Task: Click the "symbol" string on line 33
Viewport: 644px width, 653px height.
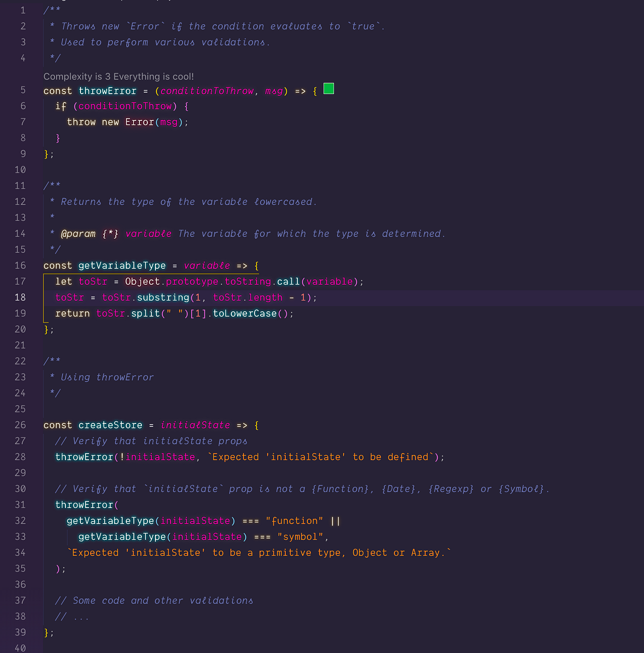Action: 300,537
